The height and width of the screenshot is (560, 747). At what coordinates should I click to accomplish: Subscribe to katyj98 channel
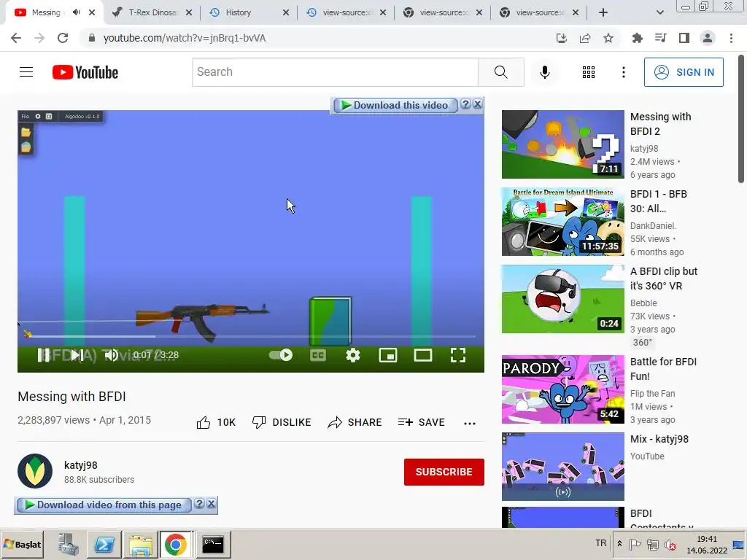pos(444,472)
